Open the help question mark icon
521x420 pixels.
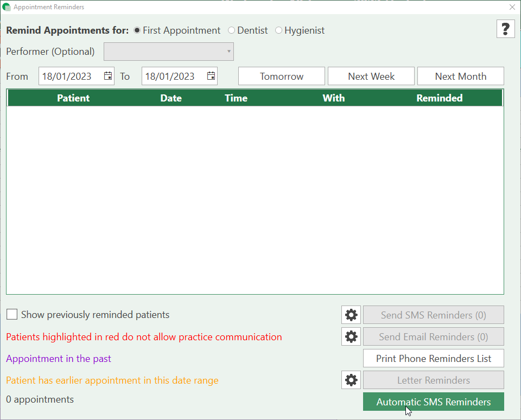click(505, 29)
